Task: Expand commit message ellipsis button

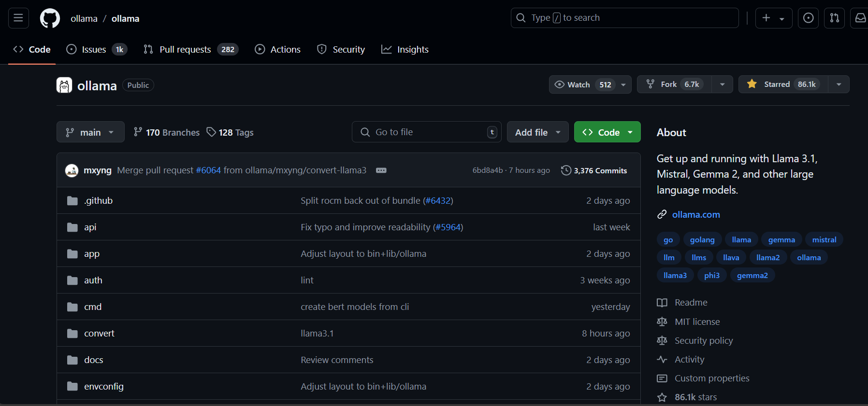Action: [x=381, y=170]
